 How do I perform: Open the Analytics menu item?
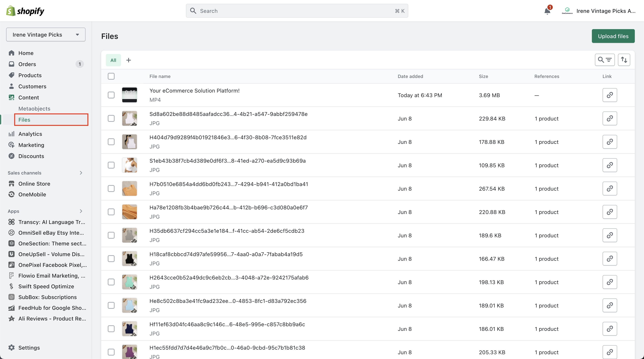30,134
